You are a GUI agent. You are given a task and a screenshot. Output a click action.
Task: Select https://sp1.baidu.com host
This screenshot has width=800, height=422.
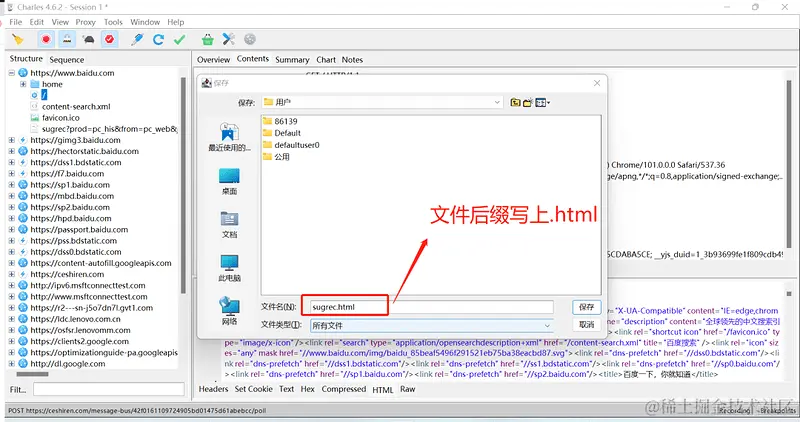pyautogui.click(x=70, y=185)
